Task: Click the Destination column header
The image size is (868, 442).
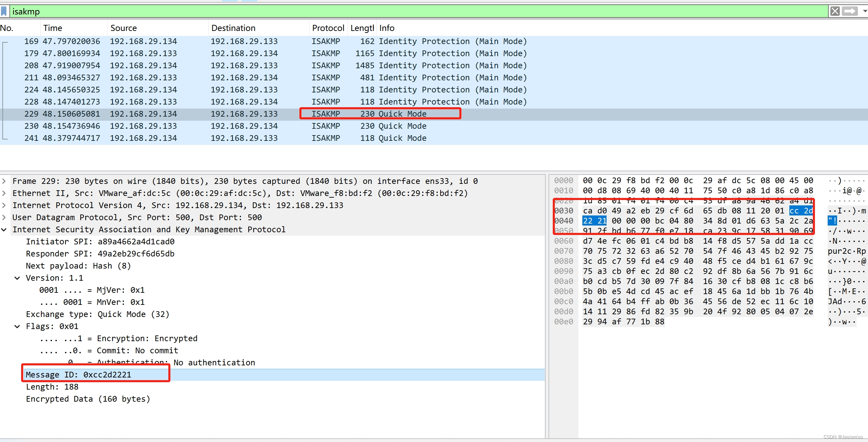Action: point(233,28)
